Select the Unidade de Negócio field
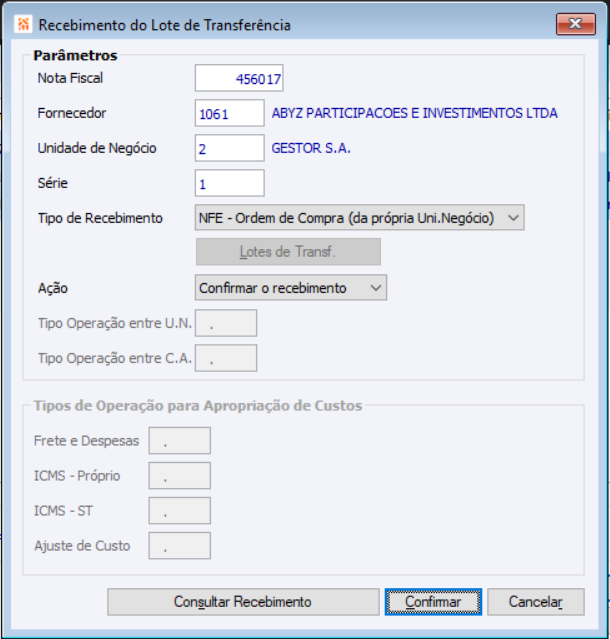The image size is (610, 639). (229, 148)
